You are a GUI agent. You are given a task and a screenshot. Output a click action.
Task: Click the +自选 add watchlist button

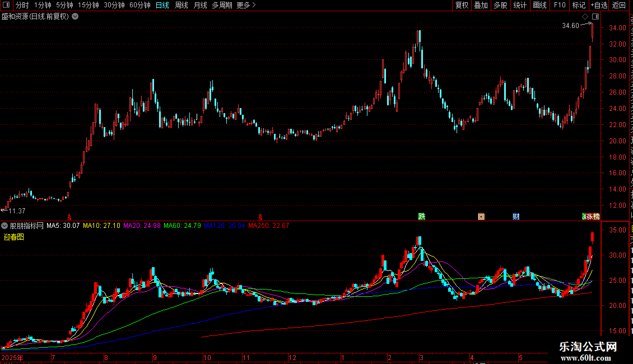coord(599,5)
